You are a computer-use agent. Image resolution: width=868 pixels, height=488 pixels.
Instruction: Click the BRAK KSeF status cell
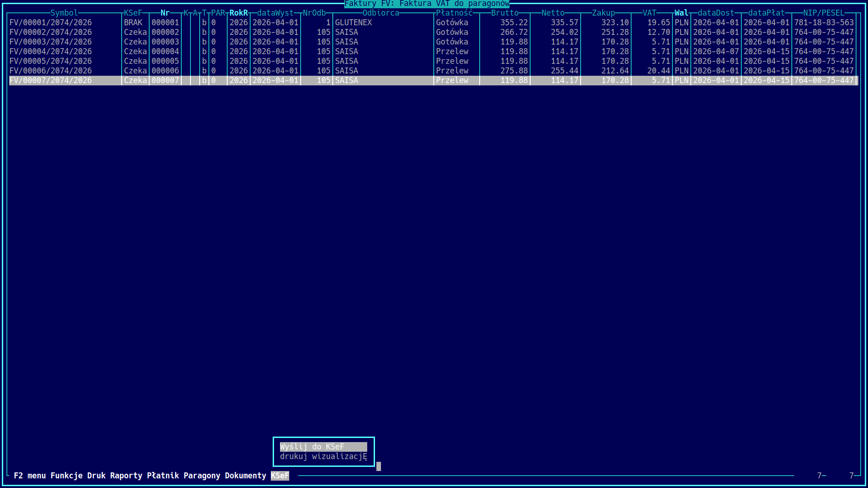[133, 22]
